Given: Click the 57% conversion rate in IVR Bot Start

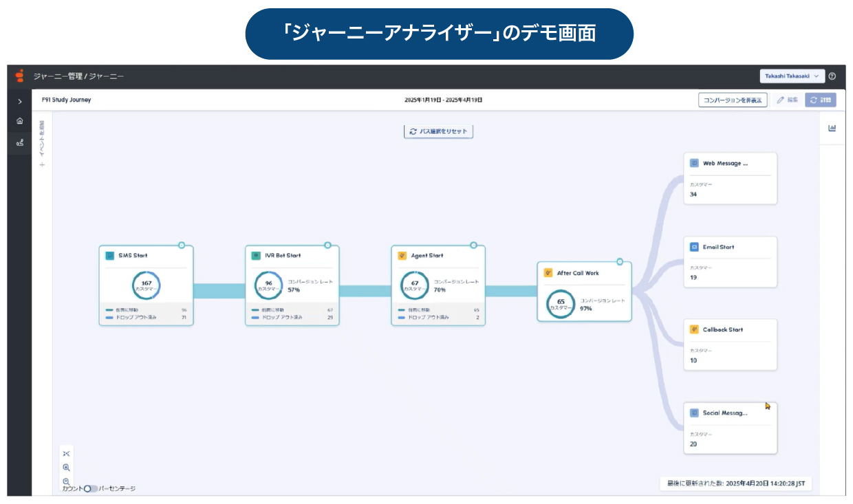Looking at the screenshot, I should tap(295, 289).
